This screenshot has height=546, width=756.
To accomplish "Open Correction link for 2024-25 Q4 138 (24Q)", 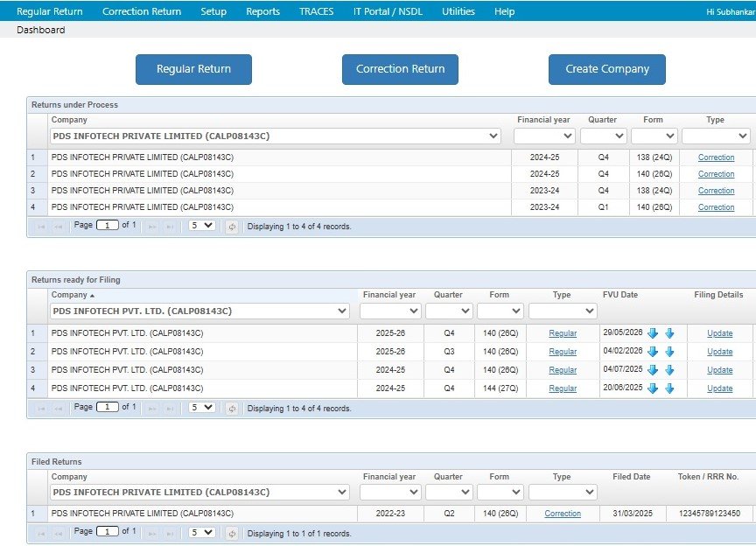I will [x=716, y=157].
